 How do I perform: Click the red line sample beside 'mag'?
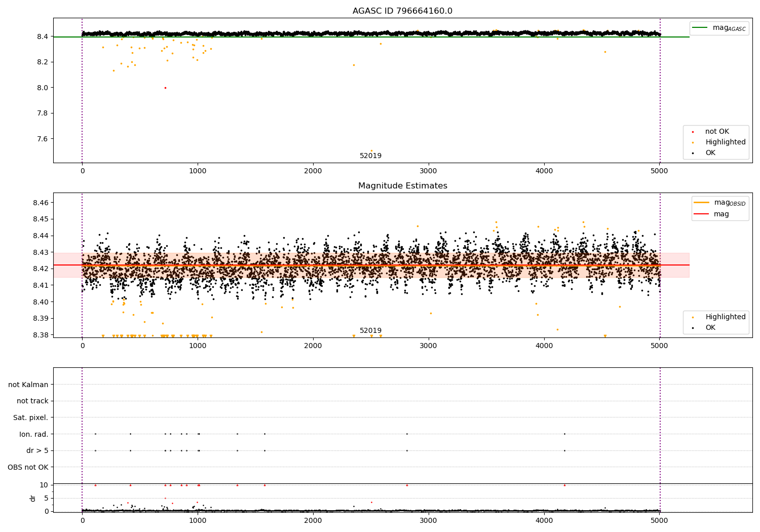point(701,214)
